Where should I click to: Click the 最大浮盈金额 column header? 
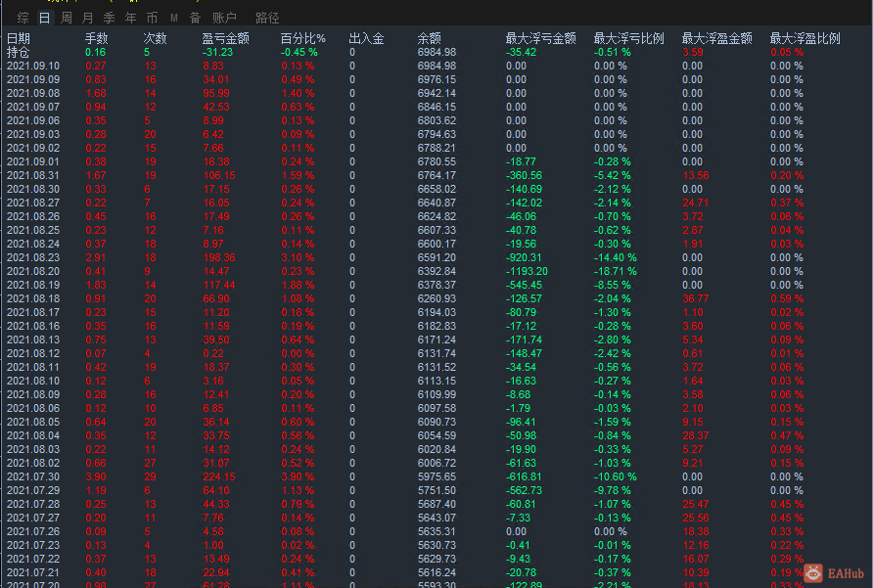click(x=717, y=38)
